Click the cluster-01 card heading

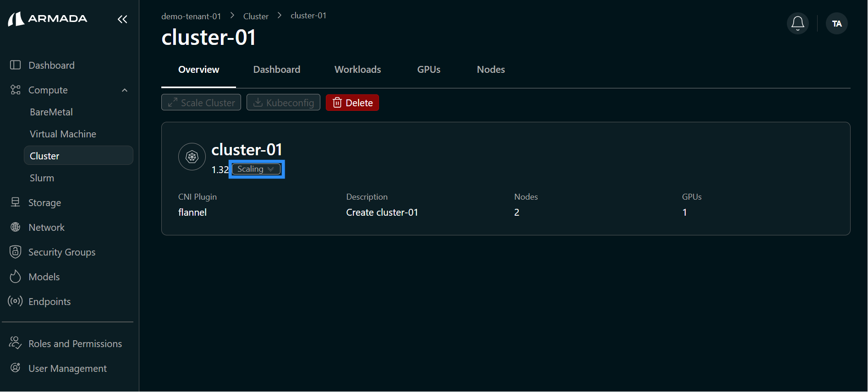click(247, 150)
